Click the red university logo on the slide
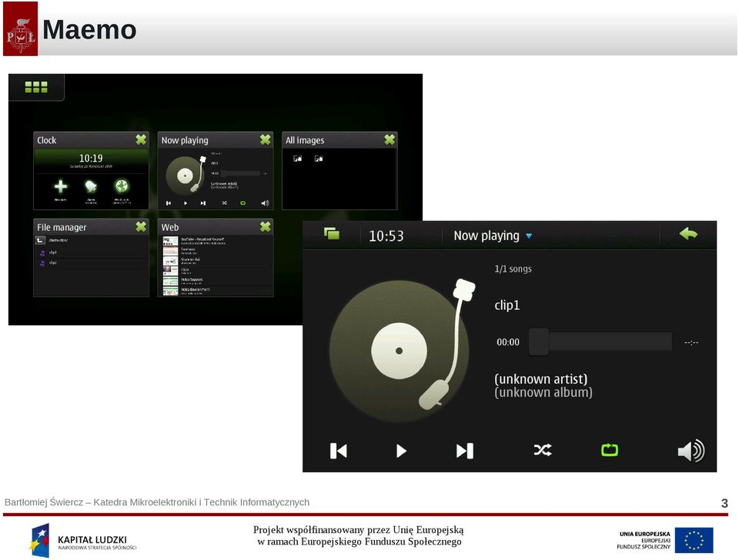 [x=20, y=28]
